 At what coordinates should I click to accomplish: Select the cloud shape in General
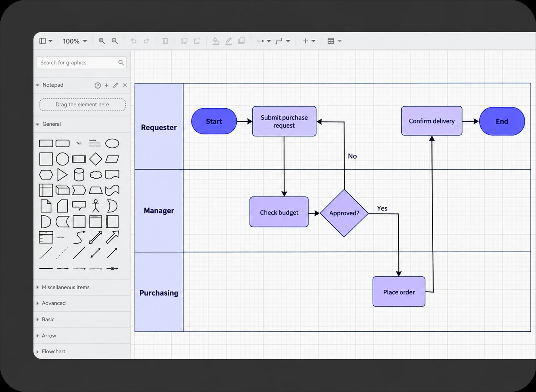click(x=96, y=174)
